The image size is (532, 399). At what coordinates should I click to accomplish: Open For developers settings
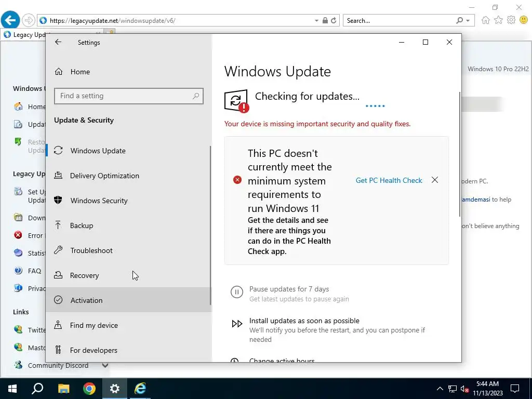click(129, 350)
